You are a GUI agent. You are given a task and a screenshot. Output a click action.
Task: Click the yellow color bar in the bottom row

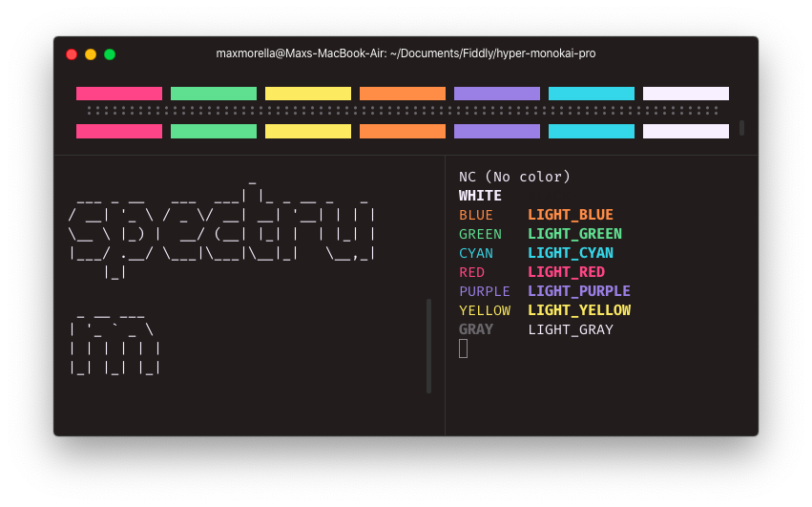point(308,131)
